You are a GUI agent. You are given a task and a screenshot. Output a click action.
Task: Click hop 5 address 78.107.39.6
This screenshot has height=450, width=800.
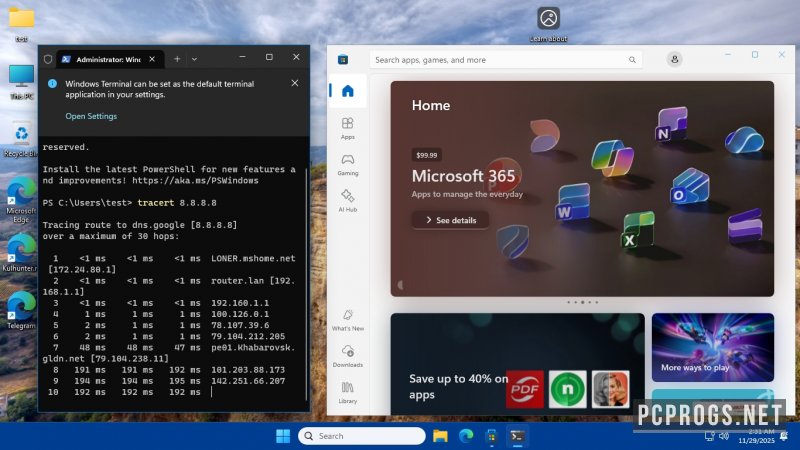point(240,325)
